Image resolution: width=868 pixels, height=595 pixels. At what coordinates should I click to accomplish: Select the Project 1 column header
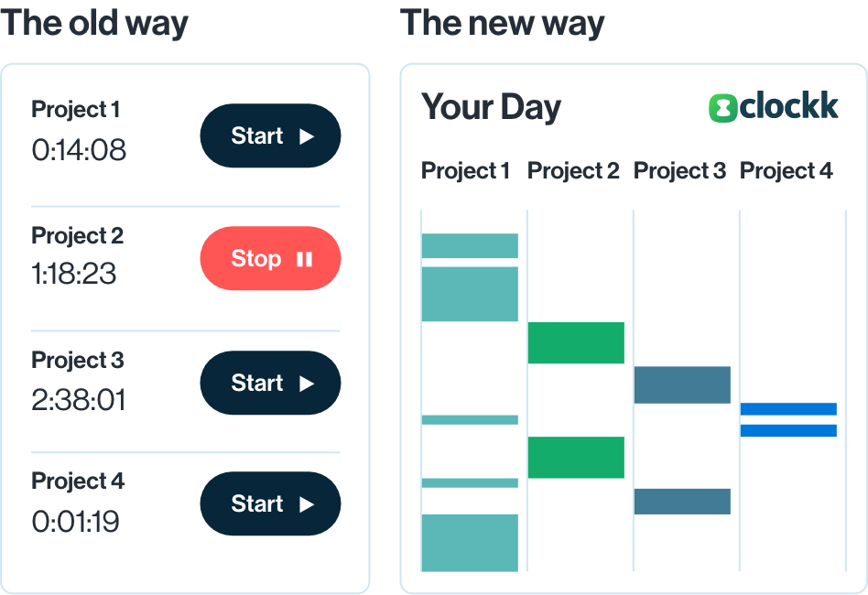click(465, 170)
